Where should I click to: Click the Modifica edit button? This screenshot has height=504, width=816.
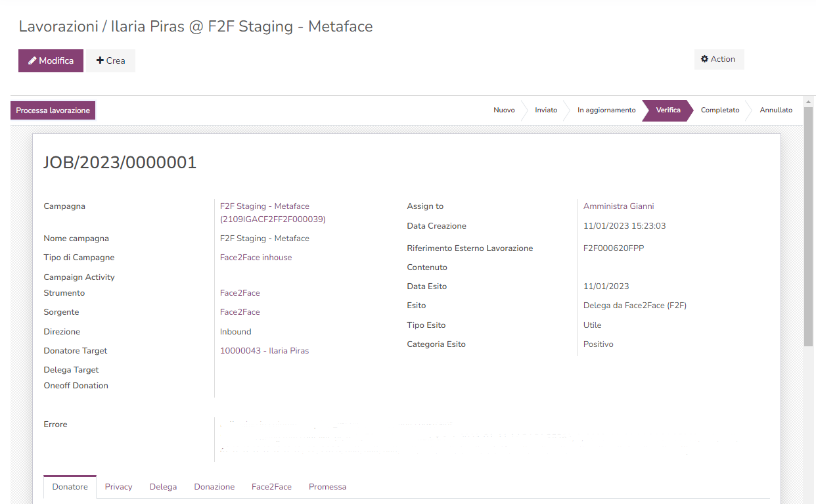tap(51, 60)
